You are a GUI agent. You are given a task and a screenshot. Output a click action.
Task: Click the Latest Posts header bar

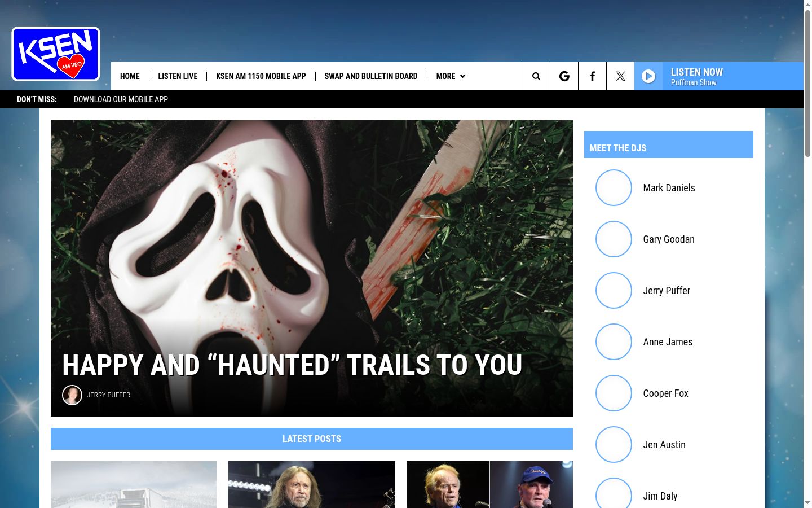312,439
